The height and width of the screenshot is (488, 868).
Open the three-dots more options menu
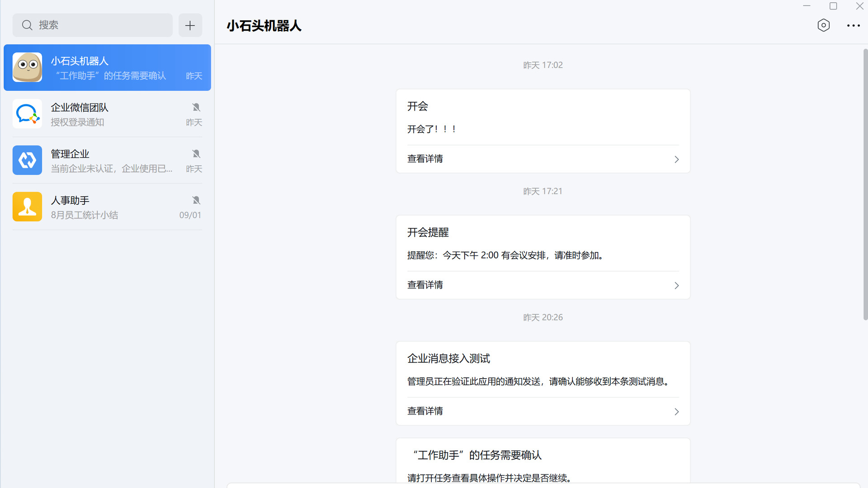853,26
